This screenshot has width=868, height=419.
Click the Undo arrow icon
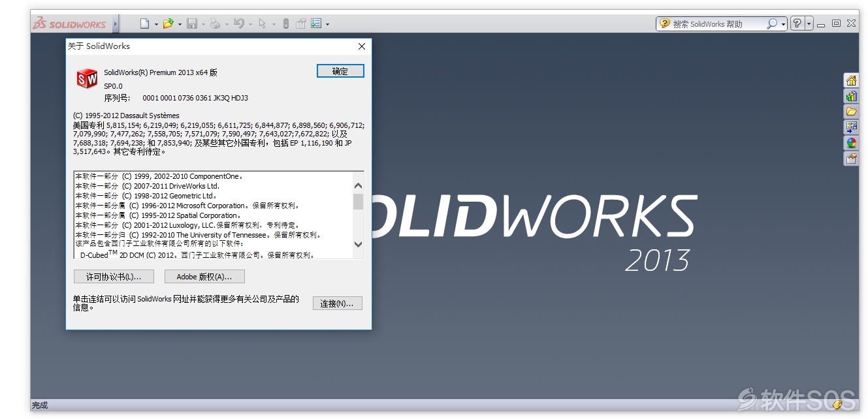point(239,23)
